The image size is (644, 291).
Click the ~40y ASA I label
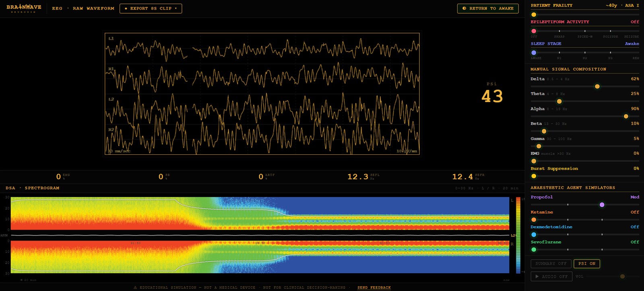[622, 6]
